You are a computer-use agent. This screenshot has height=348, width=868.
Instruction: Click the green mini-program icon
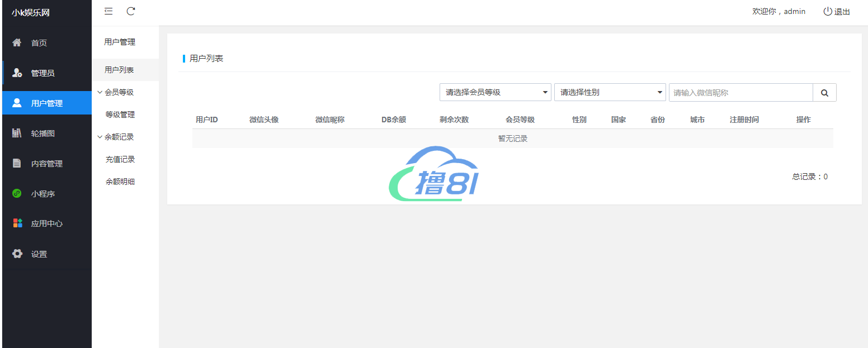coord(17,194)
